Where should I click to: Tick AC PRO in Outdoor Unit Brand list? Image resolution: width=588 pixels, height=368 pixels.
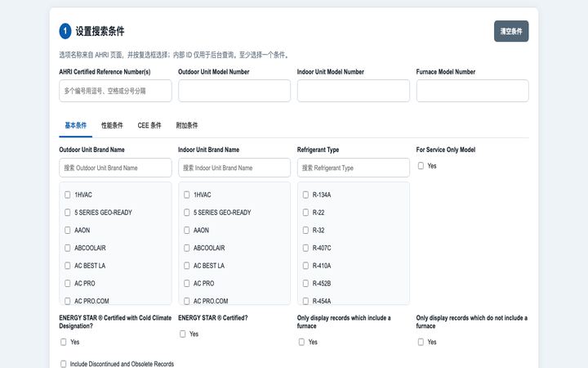(x=68, y=283)
